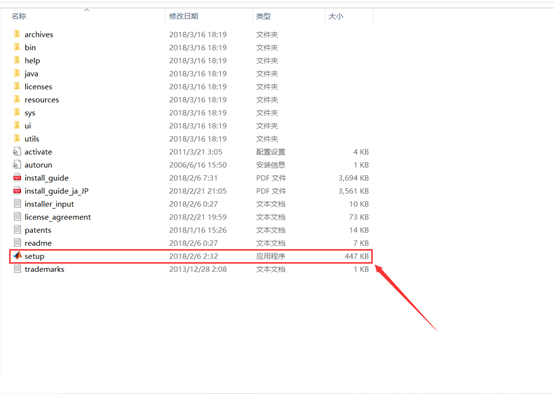This screenshot has width=554, height=394.
Task: Click the install_guide_ja_JP size 3,561 KB
Action: pyautogui.click(x=354, y=191)
